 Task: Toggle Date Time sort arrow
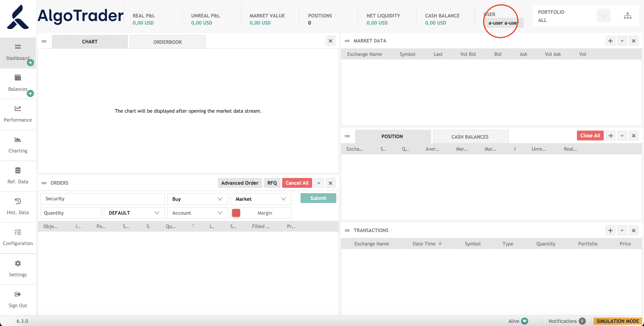coord(440,243)
